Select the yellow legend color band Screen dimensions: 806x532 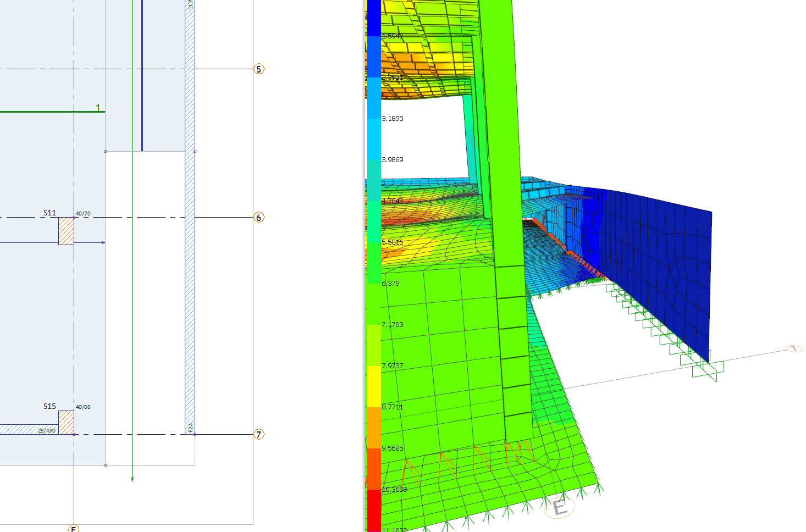coord(373,386)
